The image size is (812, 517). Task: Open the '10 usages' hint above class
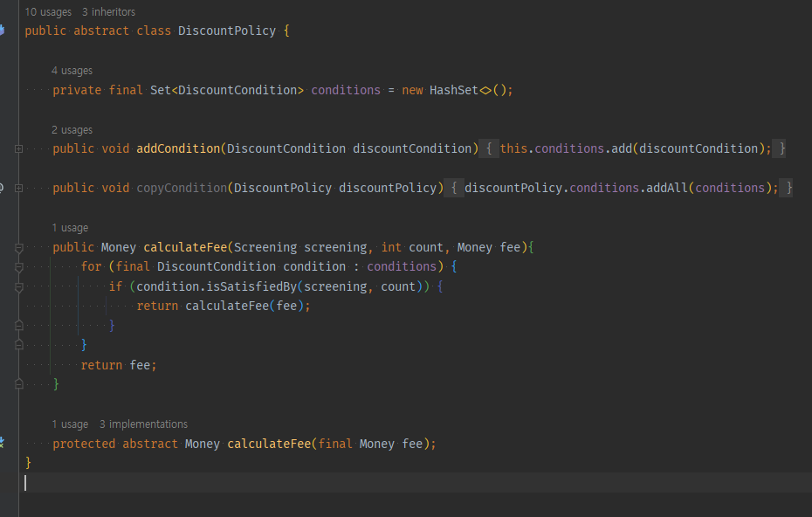48,12
